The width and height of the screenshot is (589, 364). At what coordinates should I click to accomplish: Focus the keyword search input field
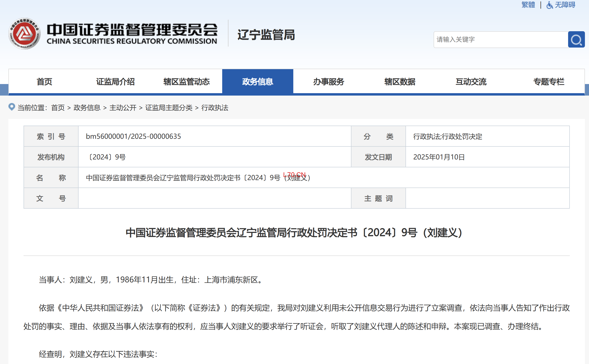(501, 39)
